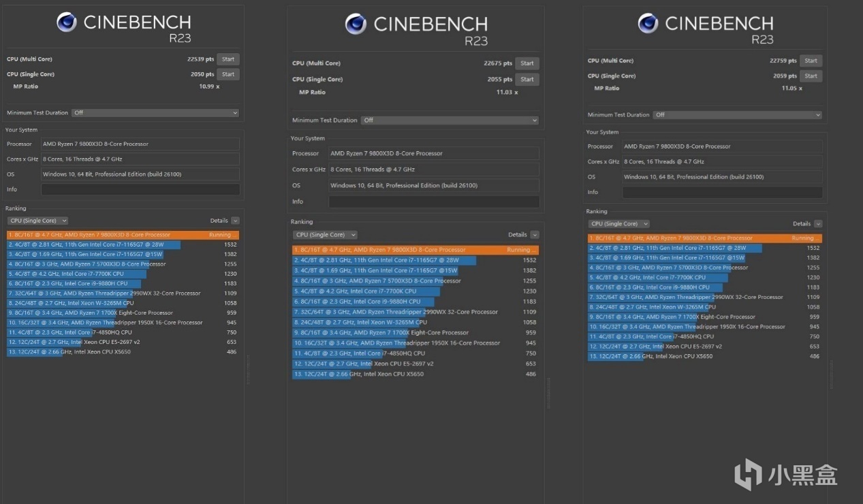863x504 pixels.
Task: Select the Xeon E5-2697 v2 row in 22675 pts panel
Action: coord(415,364)
